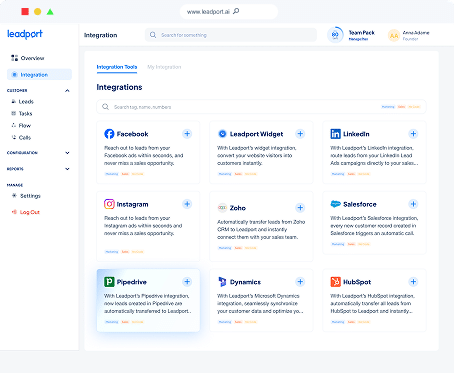Screen dimensions: 454x373
Task: Click the Log Out link
Action: point(26,212)
